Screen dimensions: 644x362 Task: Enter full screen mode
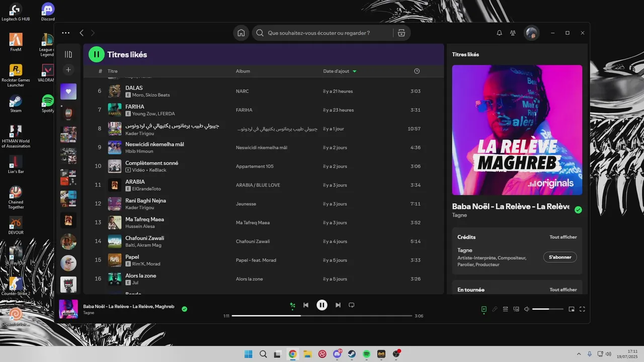tap(583, 309)
